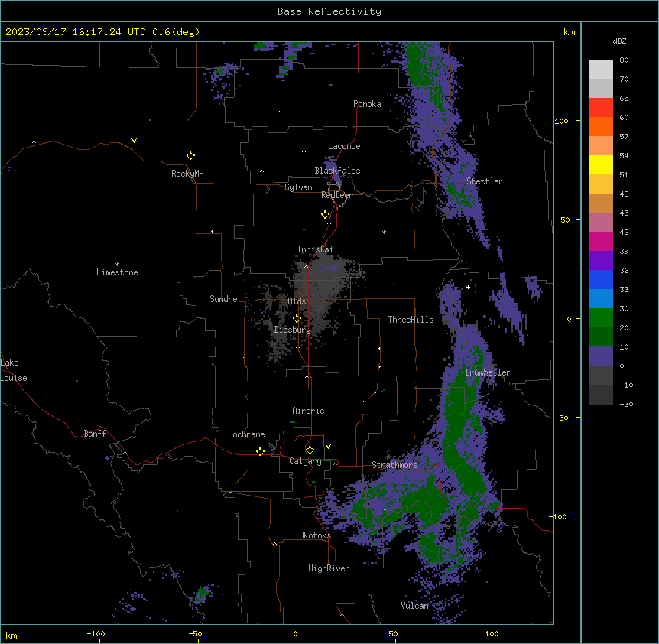Click the -100 vertical axis tick label
659x644 pixels.
pos(559,516)
